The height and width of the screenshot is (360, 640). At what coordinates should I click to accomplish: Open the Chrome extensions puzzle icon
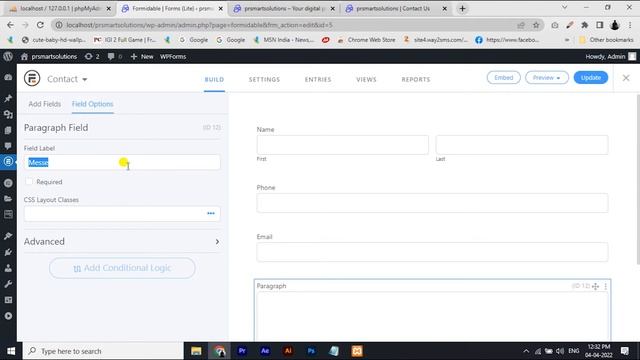[x=584, y=25]
